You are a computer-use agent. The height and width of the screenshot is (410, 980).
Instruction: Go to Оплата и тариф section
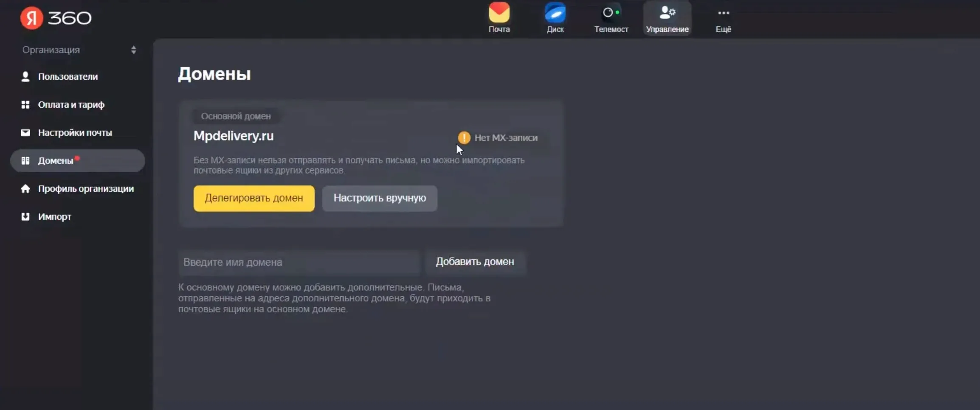[x=71, y=104]
